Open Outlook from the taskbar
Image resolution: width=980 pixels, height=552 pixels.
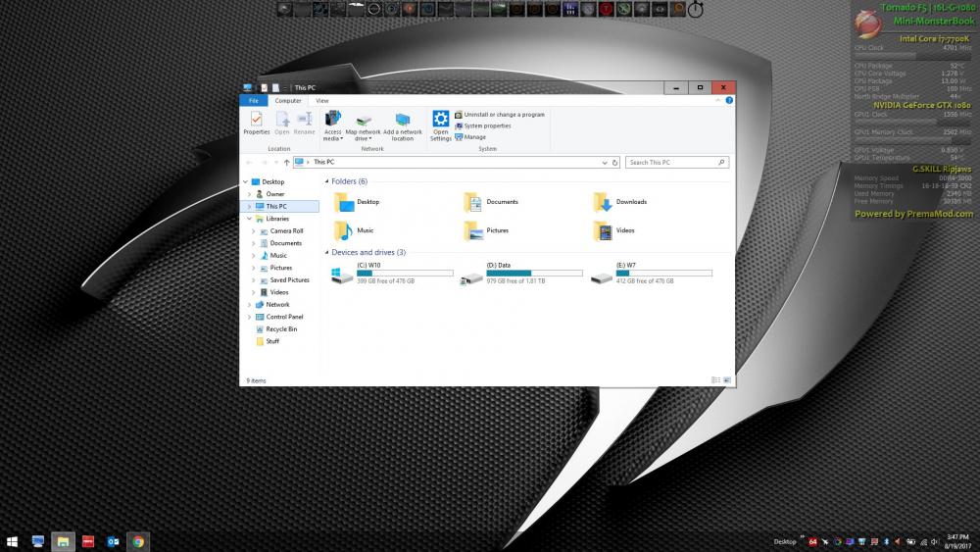(113, 541)
